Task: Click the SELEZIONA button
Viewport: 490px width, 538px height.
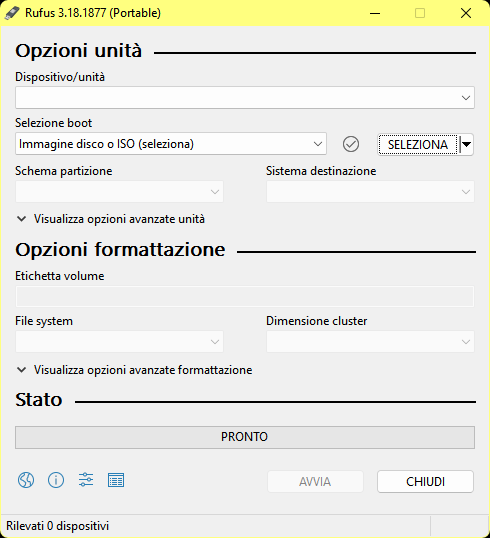Action: click(418, 144)
